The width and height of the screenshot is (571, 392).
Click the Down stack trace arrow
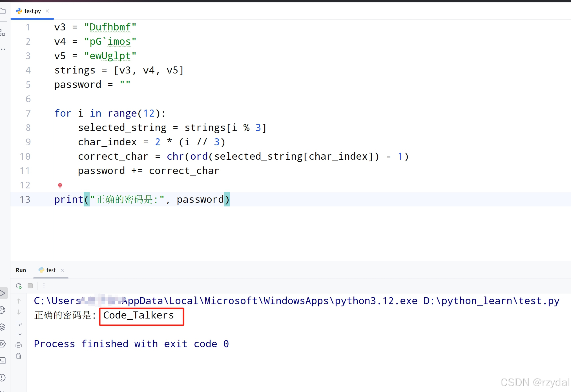pyautogui.click(x=19, y=312)
